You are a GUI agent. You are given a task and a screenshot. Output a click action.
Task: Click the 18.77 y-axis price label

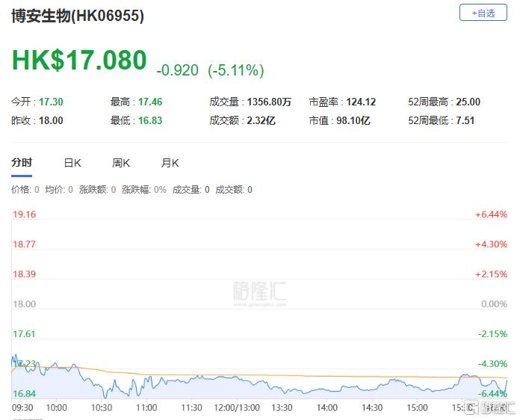(x=24, y=244)
